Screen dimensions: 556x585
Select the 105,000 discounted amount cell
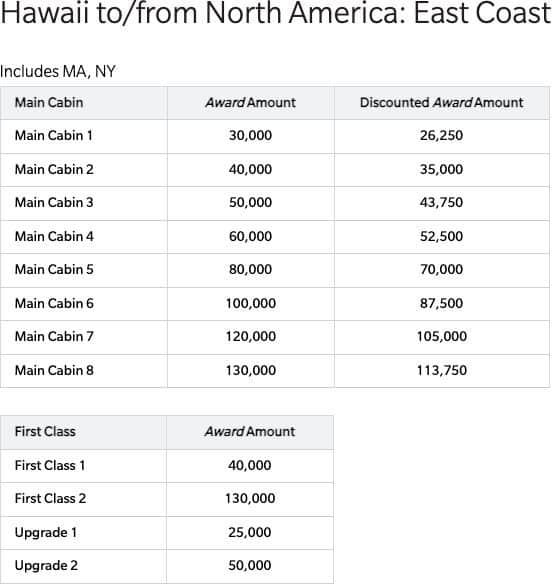pyautogui.click(x=442, y=337)
